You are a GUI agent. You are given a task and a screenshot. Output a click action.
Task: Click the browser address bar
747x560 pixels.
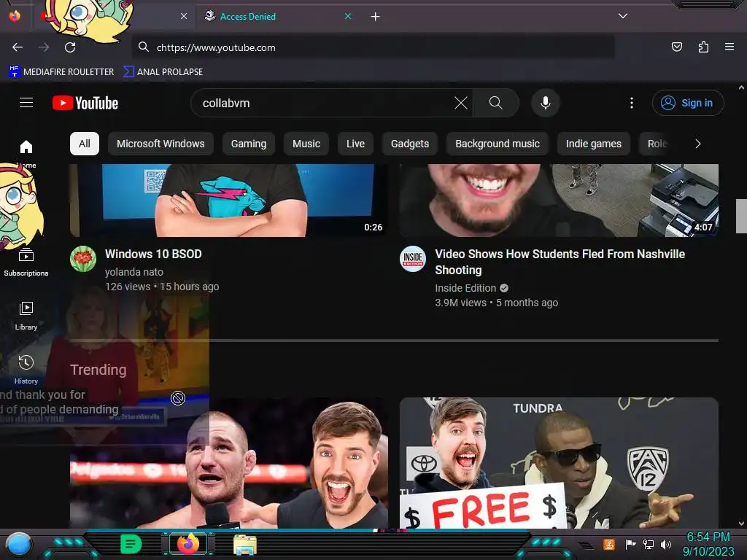coord(373,47)
